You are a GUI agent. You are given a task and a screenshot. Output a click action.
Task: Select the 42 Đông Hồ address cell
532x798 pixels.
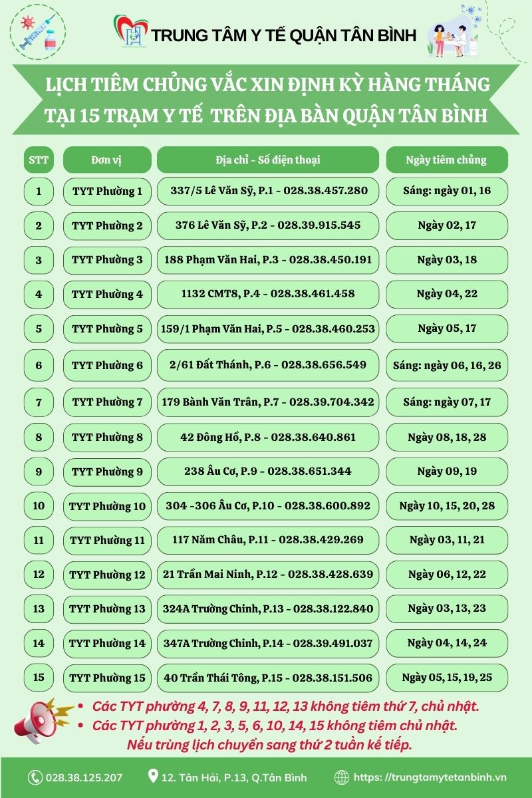(x=268, y=437)
